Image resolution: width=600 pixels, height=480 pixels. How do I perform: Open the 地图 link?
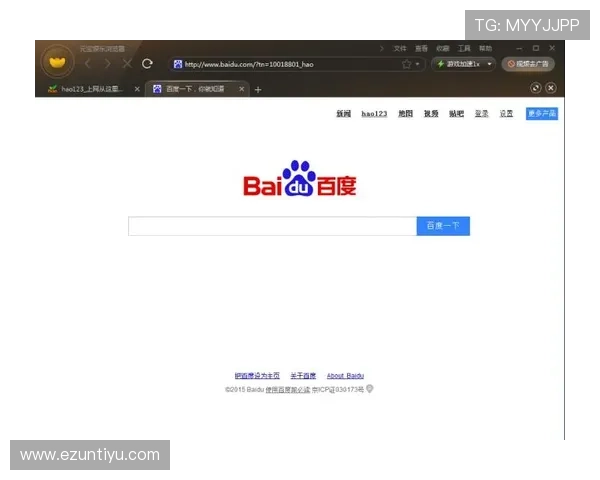(x=406, y=114)
